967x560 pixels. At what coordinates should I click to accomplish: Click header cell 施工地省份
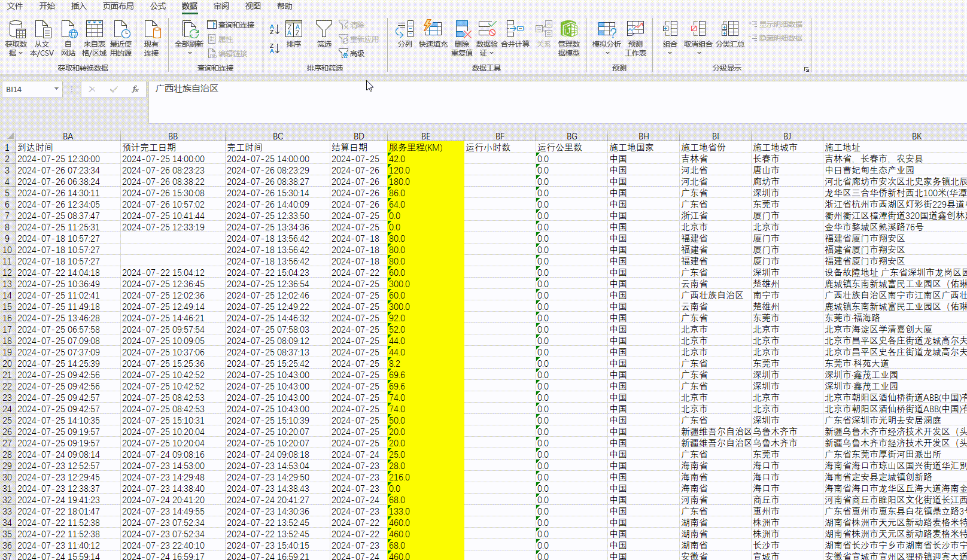coord(716,147)
